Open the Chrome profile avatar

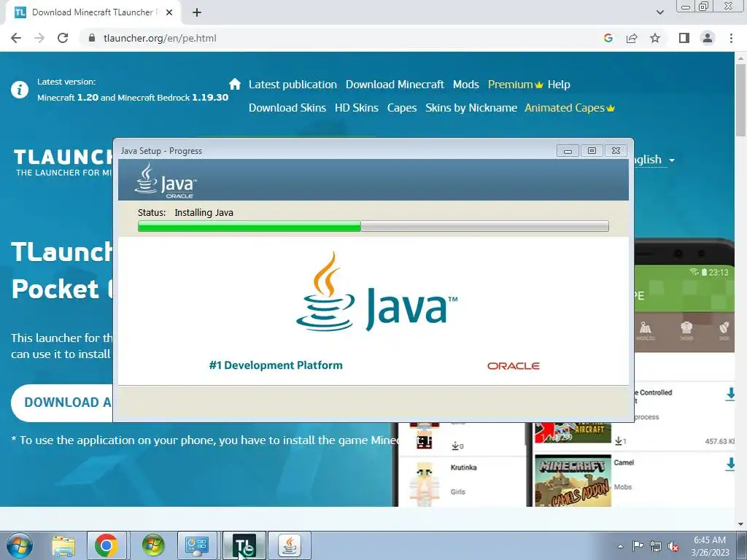[x=708, y=38]
